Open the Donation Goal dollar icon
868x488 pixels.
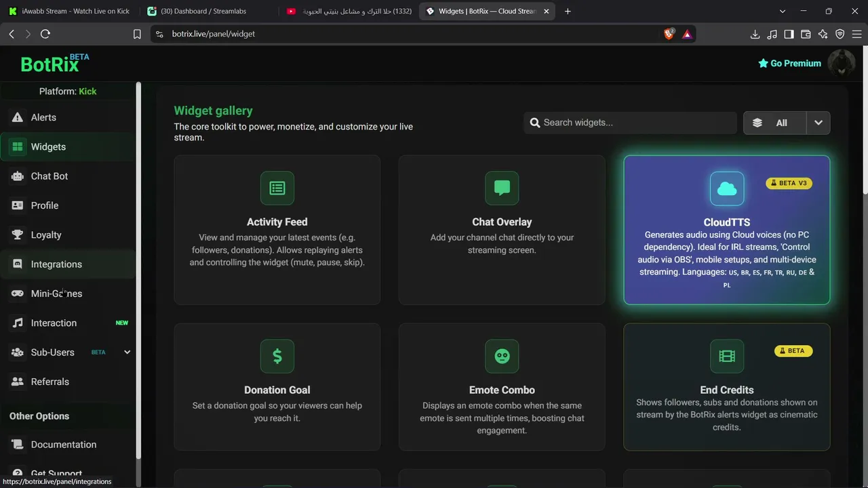point(277,357)
